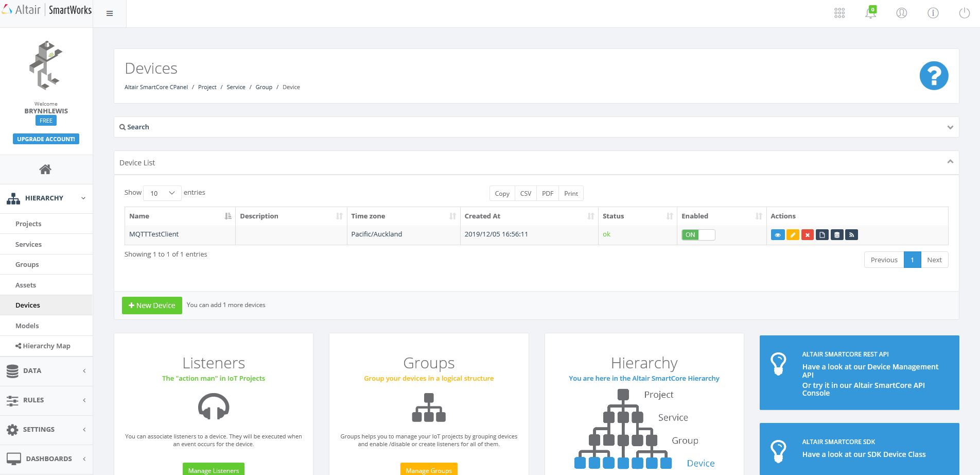Viewport: 980px width, 475px height.
Task: Go to home icon in sidebar
Action: point(45,169)
